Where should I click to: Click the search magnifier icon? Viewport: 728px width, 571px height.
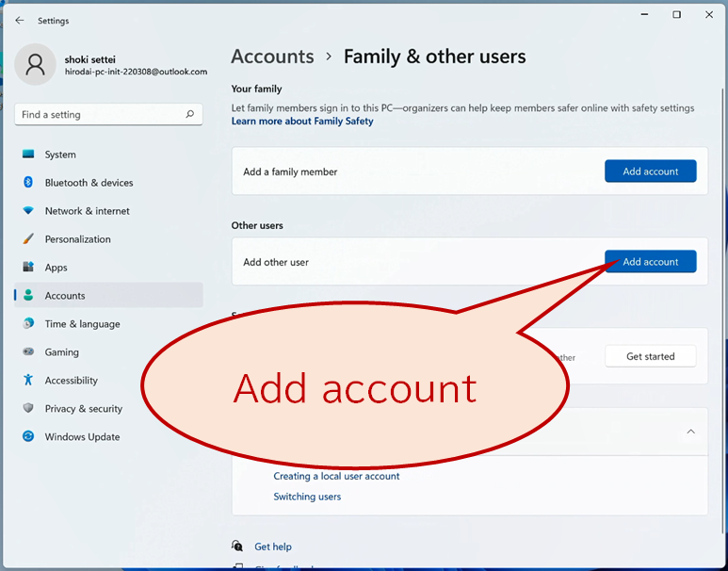pyautogui.click(x=190, y=114)
